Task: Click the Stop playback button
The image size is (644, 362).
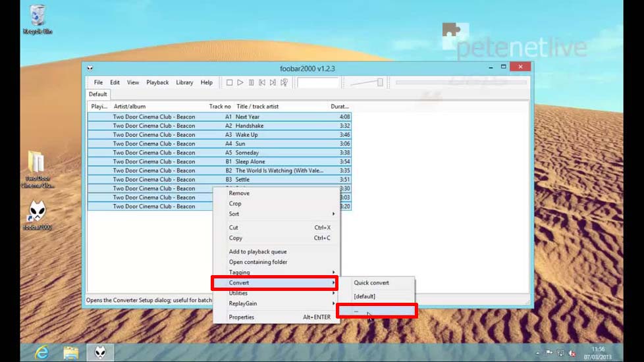Action: tap(229, 82)
